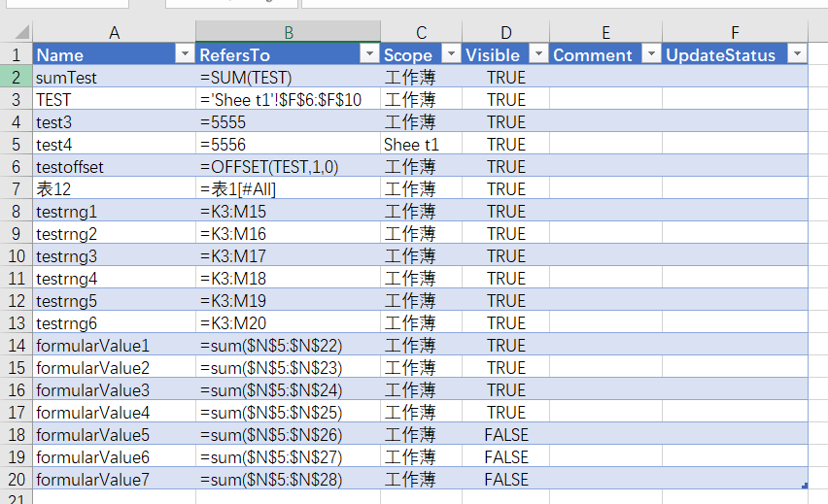Select the cell ='Shee t1'!$F$6:$F$10
The width and height of the screenshot is (828, 504).
point(289,100)
